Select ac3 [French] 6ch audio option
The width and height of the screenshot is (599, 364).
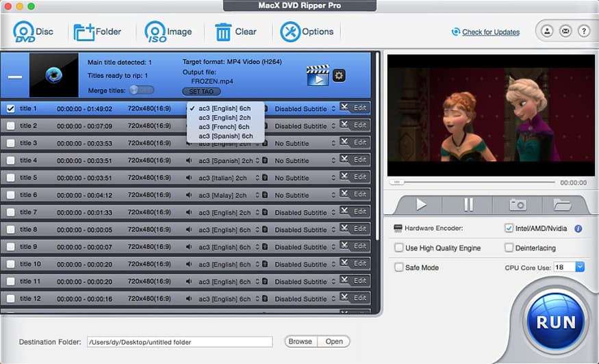pyautogui.click(x=225, y=127)
